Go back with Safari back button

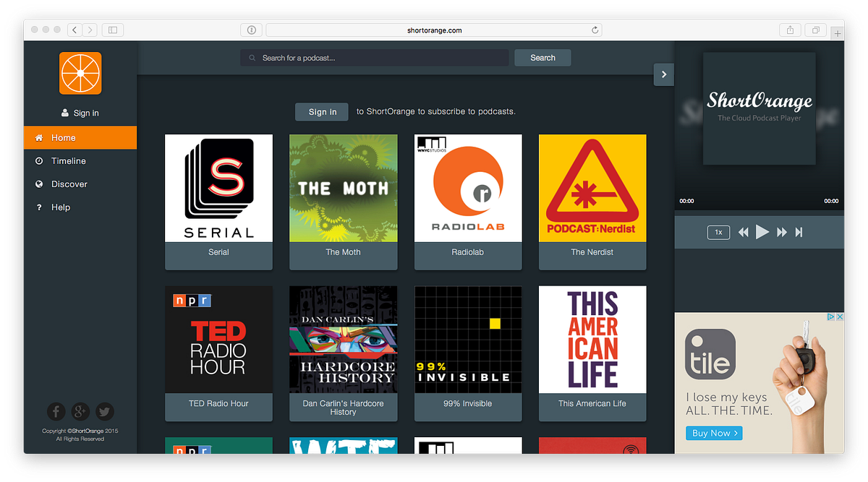click(75, 30)
